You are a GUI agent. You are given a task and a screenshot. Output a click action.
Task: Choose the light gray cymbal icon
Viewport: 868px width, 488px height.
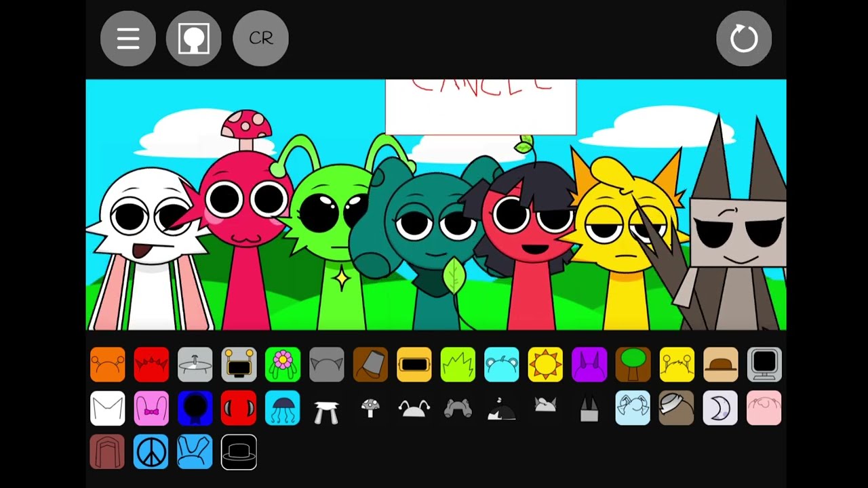point(195,365)
